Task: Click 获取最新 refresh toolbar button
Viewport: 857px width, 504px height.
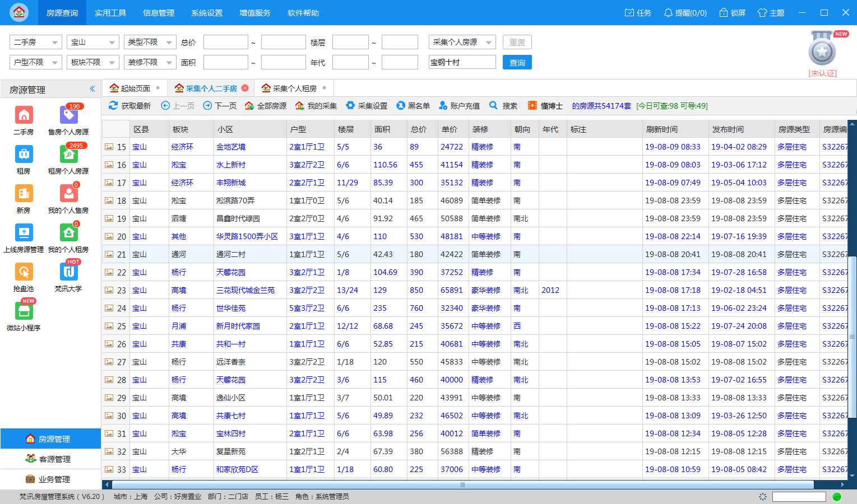Action: [x=129, y=106]
